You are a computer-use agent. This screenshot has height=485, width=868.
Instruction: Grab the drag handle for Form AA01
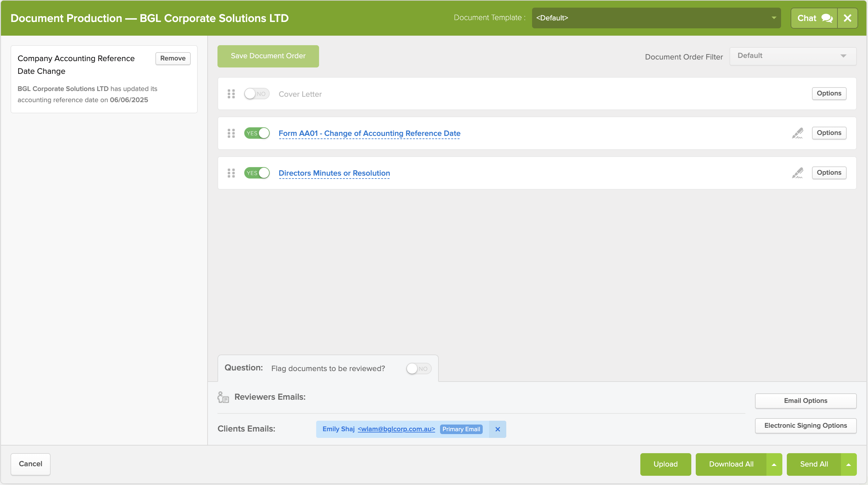coord(231,133)
